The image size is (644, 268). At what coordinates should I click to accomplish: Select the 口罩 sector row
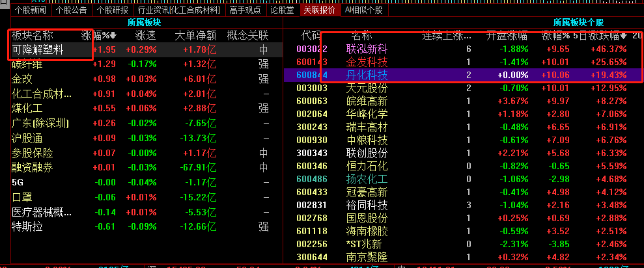(147, 197)
